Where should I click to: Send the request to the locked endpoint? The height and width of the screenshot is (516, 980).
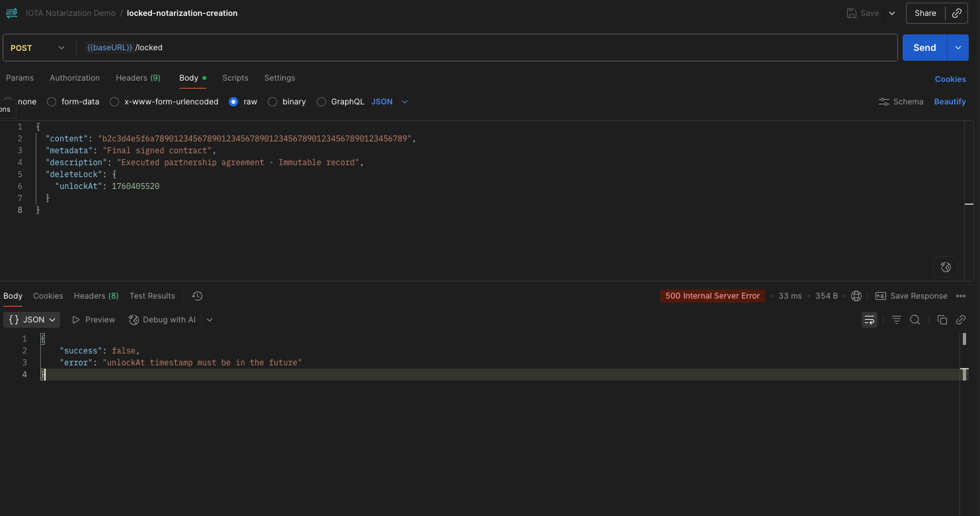[x=924, y=47]
